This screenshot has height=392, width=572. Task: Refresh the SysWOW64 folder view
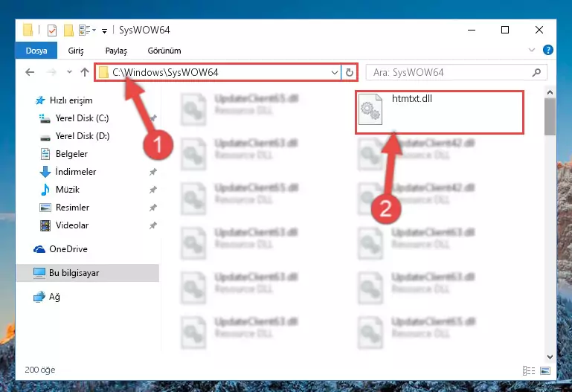point(349,73)
